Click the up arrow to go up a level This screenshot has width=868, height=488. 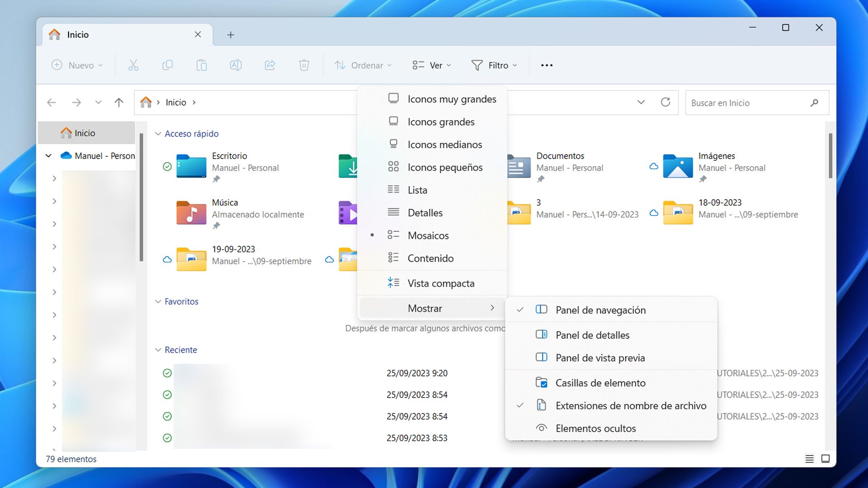(x=118, y=102)
